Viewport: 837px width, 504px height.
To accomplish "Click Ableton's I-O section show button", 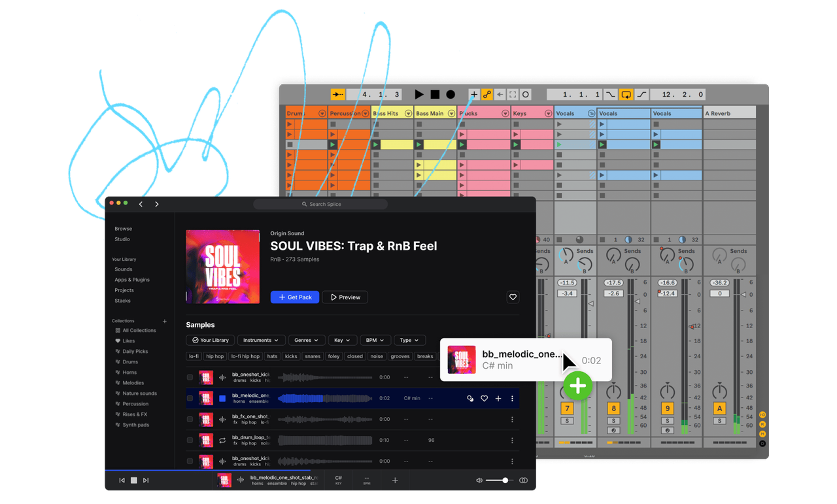I will click(762, 415).
